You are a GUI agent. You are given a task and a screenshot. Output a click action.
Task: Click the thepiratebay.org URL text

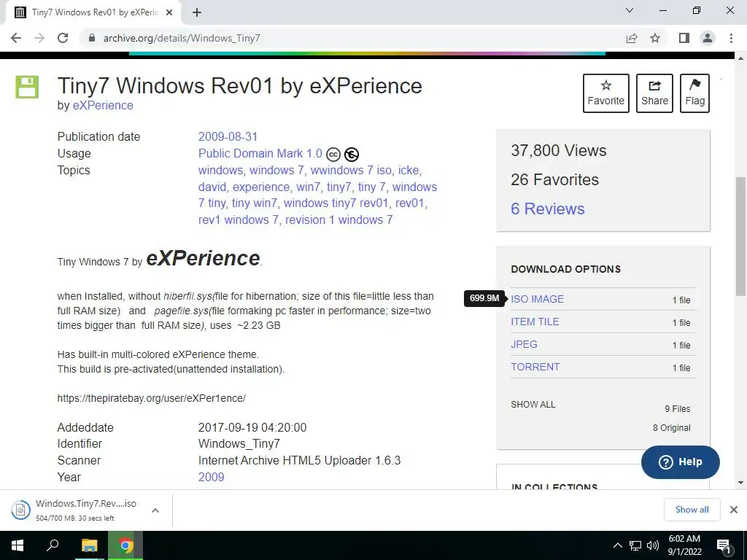coord(152,398)
